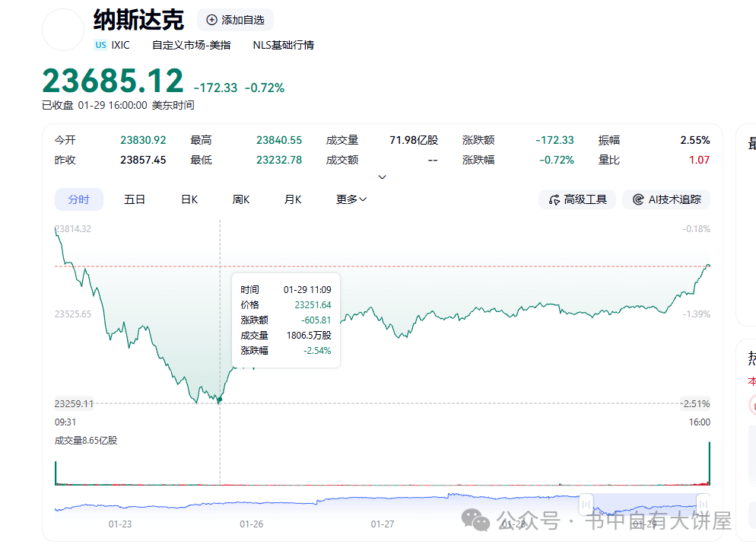The width and height of the screenshot is (756, 551).
Task: Switch to the 五日 five-day tab
Action: (x=134, y=199)
